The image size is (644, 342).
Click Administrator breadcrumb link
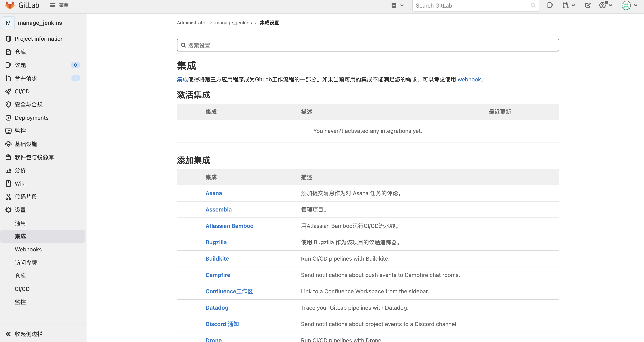pos(192,23)
